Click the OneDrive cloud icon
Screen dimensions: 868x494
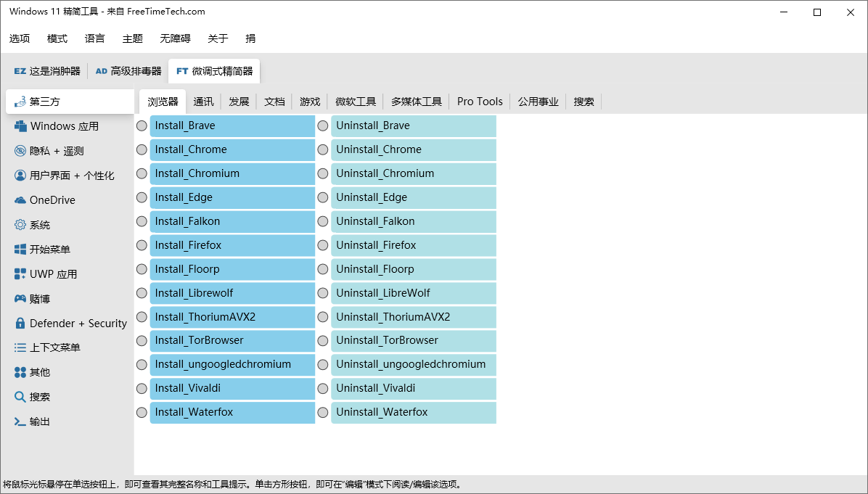[x=20, y=200]
